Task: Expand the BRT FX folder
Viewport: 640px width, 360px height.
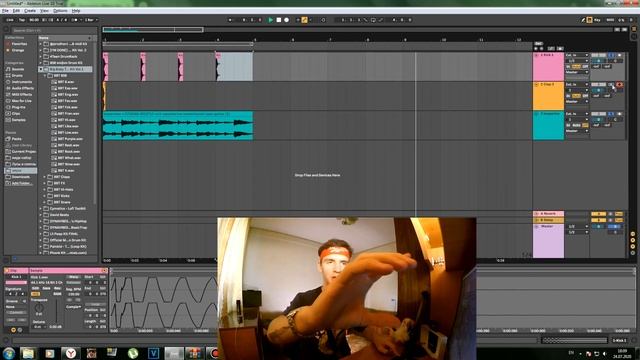Action: 45,183
